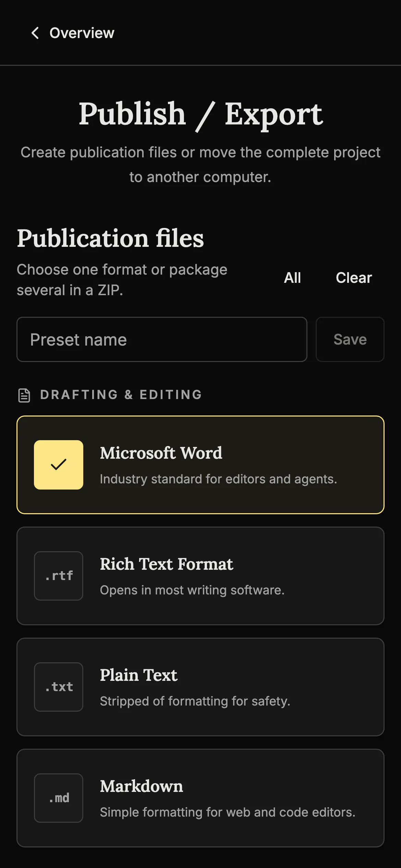Click the Publication files heading
Screen dimensions: 401x868
[110, 239]
